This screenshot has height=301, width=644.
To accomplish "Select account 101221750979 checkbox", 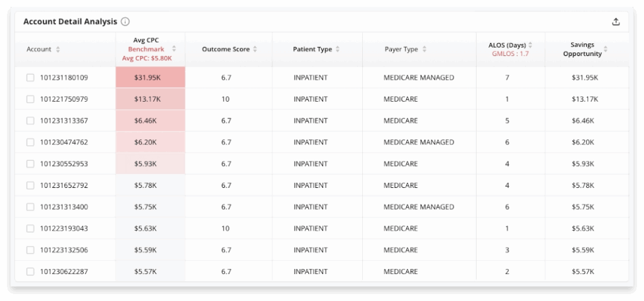I will [30, 99].
